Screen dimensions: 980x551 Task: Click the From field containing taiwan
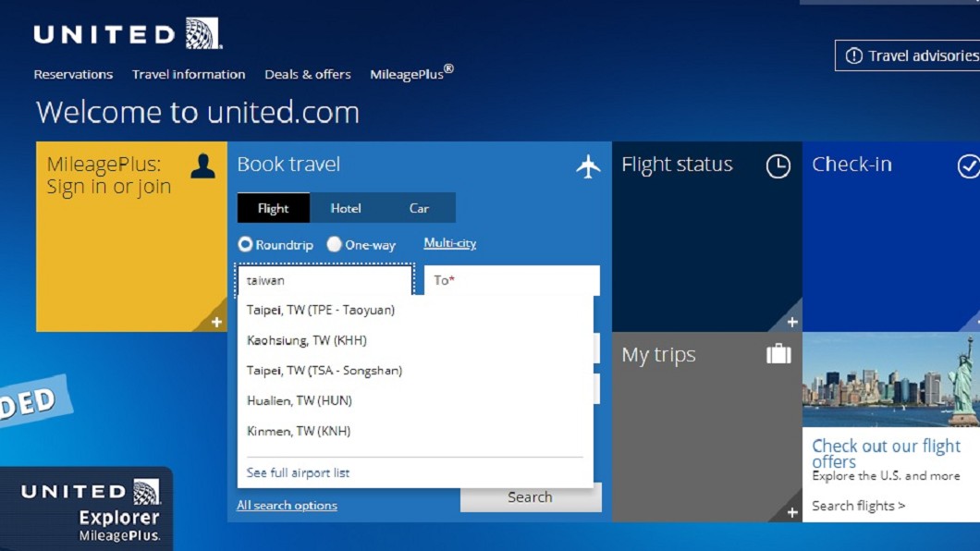[325, 280]
